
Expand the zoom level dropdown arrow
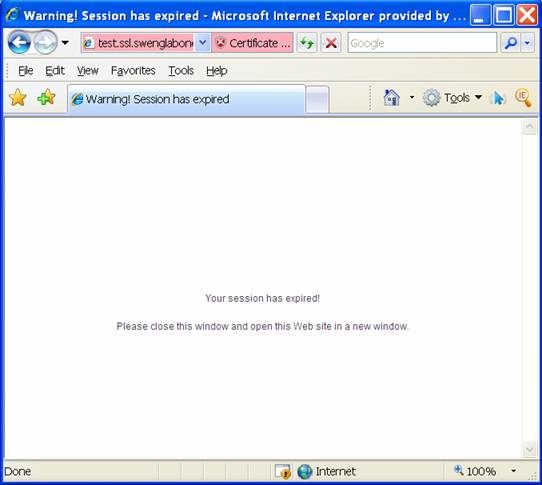[x=514, y=471]
